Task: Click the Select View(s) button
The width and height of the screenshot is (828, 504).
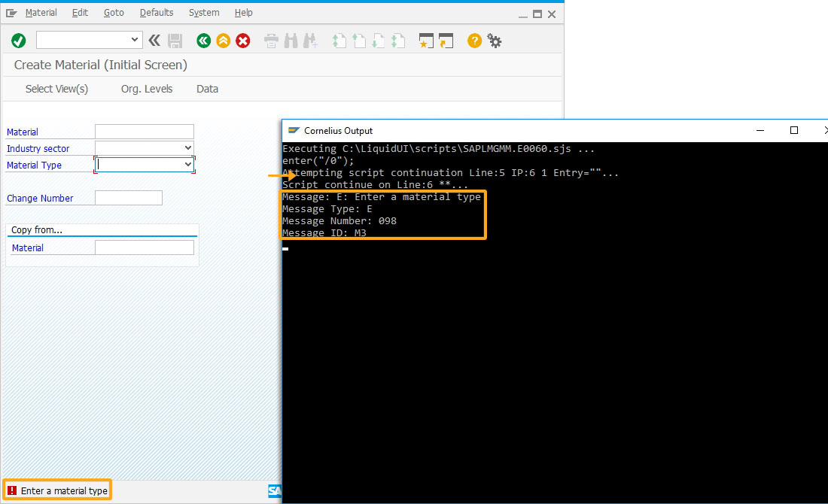Action: click(x=57, y=90)
